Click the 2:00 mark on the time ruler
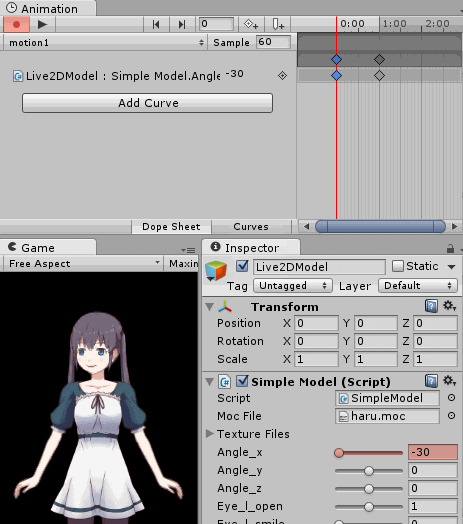This screenshot has height=524, width=463. [437, 24]
